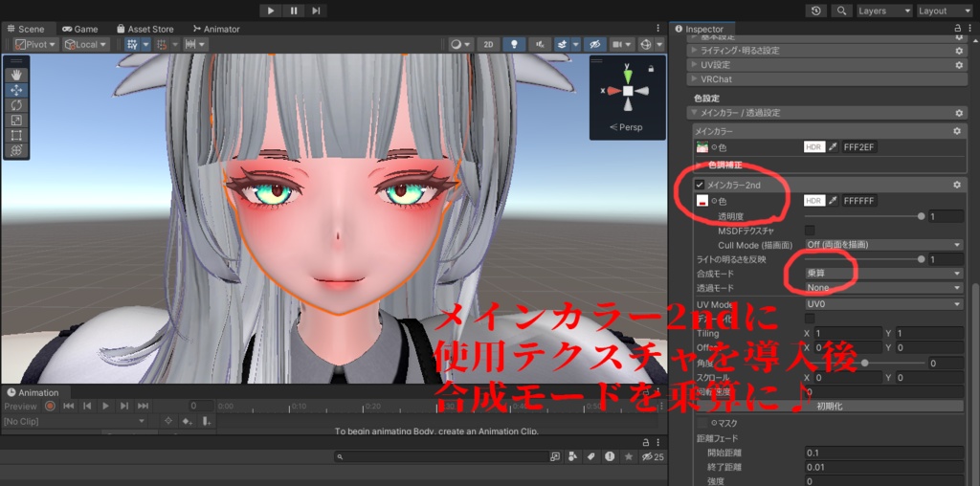
Task: Search by label in Project panel
Action: [590, 457]
